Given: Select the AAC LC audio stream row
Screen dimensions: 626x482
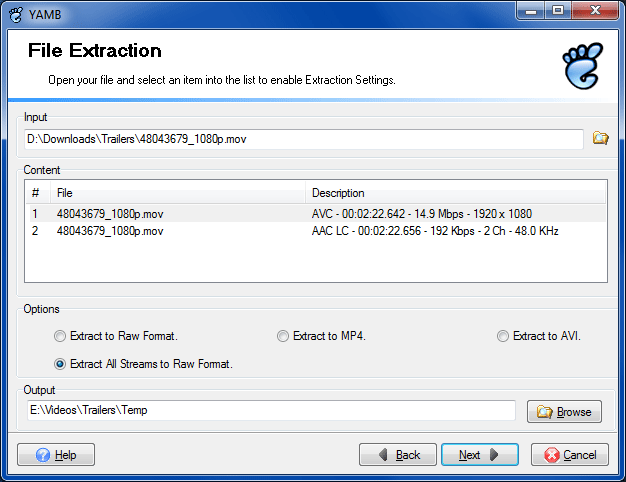Looking at the screenshot, I should [317, 231].
